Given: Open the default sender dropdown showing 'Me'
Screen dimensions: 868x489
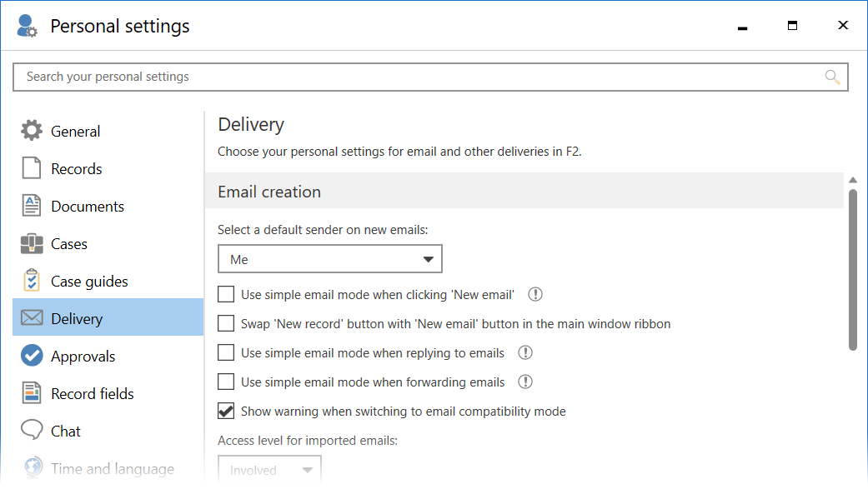Looking at the screenshot, I should pyautogui.click(x=330, y=259).
